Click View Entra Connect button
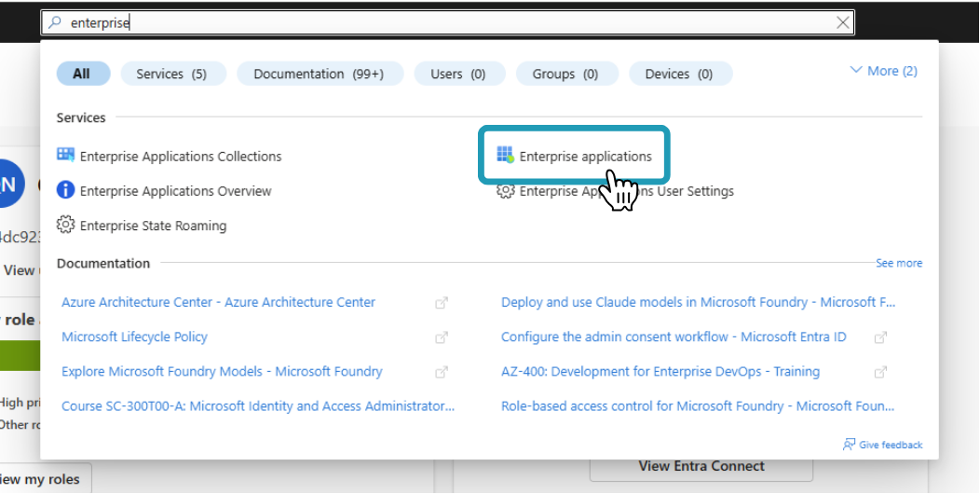 click(x=701, y=466)
